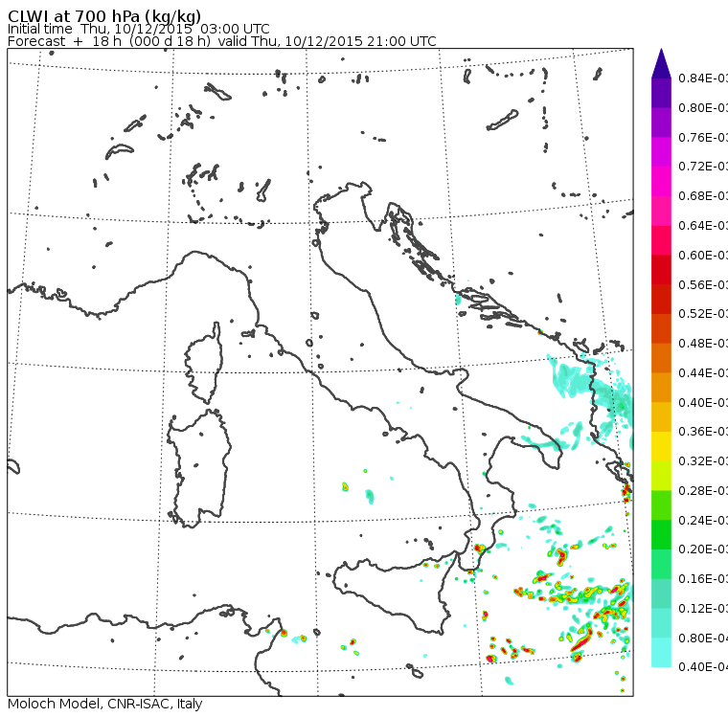Click the legend label starting "0.20E"

703,549
